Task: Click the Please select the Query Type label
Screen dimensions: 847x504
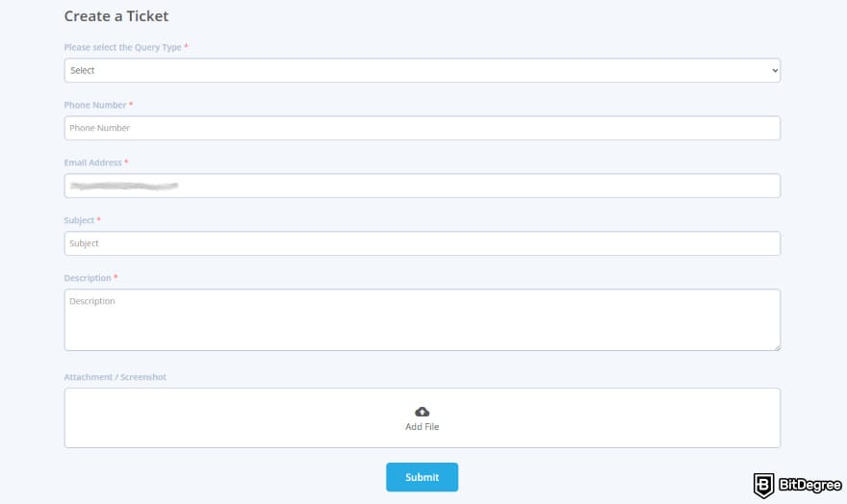Action: (x=122, y=47)
